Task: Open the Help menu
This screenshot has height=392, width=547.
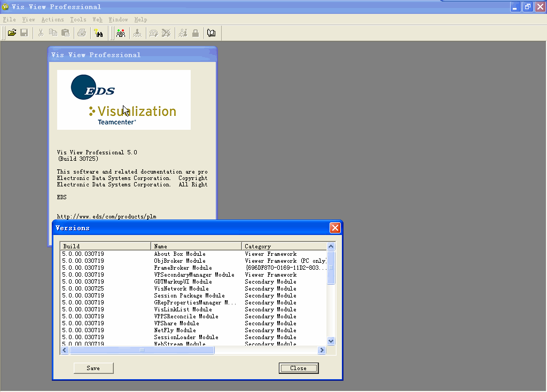Action: click(x=141, y=20)
